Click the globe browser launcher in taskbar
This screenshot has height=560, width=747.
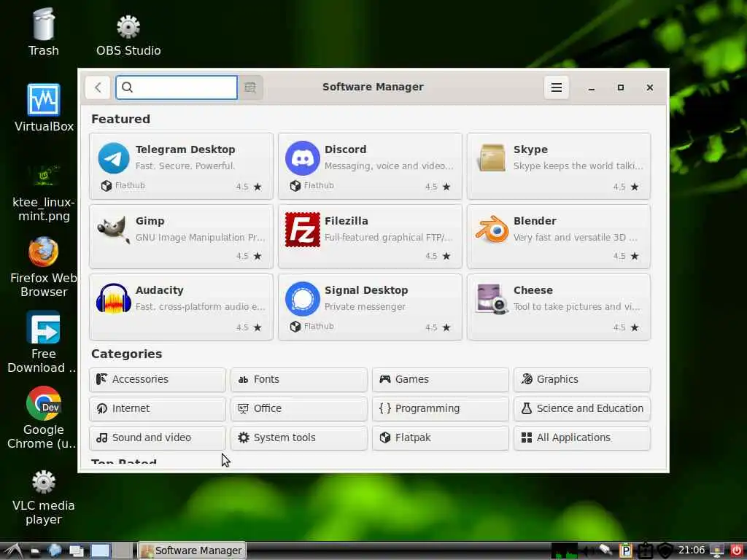pos(55,551)
